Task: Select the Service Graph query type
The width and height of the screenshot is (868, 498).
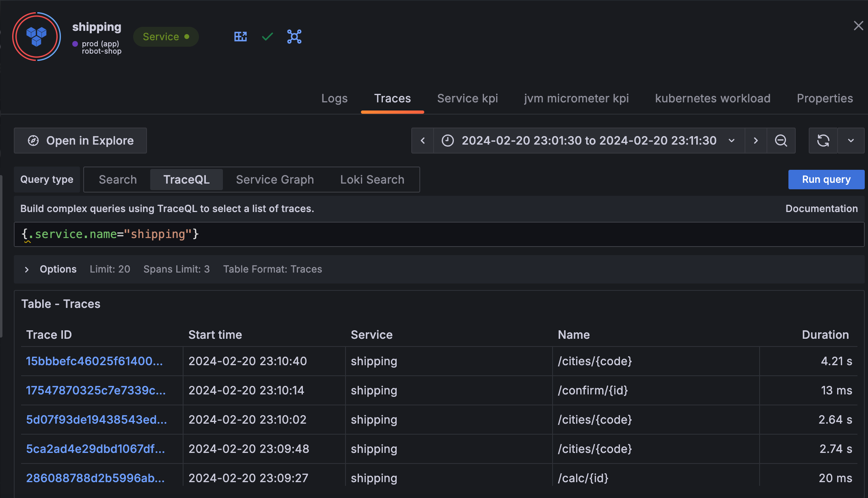Action: tap(275, 180)
